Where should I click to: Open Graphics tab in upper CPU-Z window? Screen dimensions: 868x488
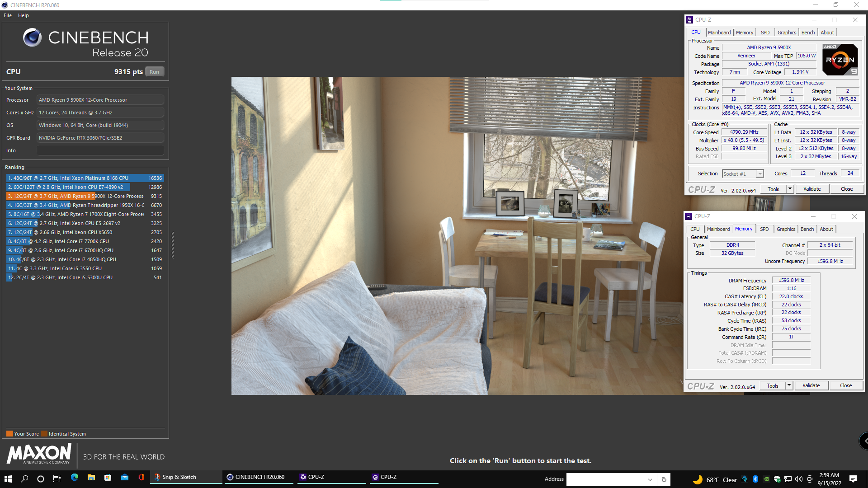point(787,33)
